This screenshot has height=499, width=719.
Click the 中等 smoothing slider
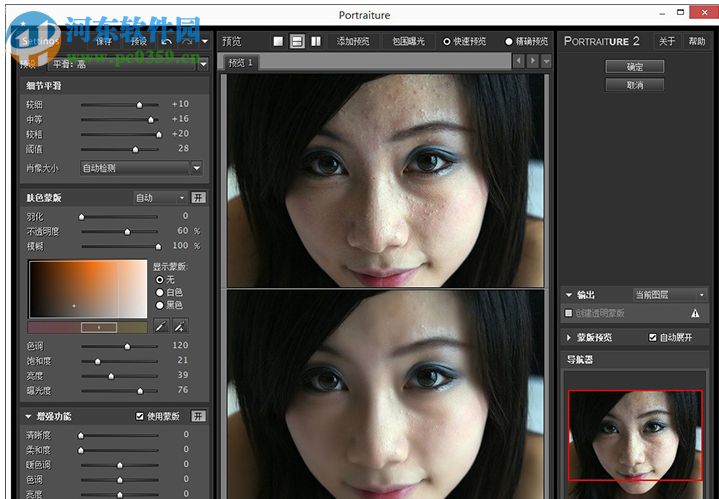pyautogui.click(x=120, y=120)
